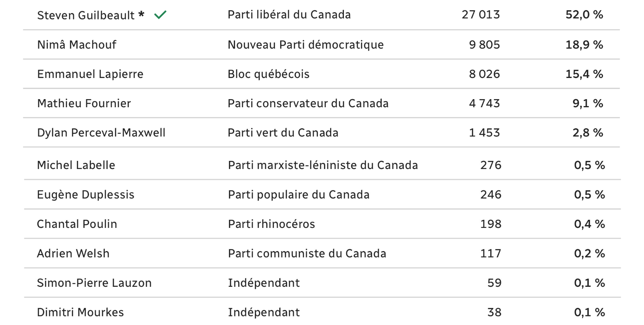
Task: Click the 27 013 vote count
Action: coord(481,15)
